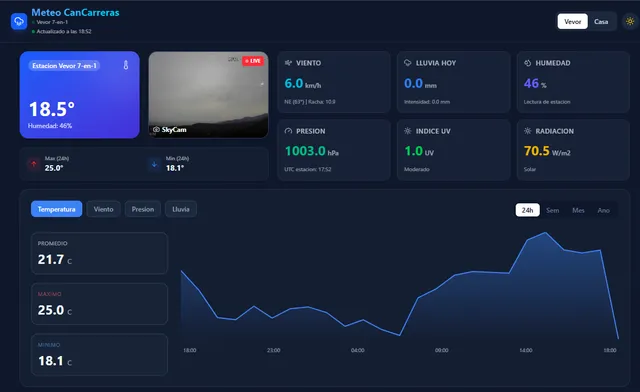The width and height of the screenshot is (640, 392).
Task: Select the Mes time range
Action: click(578, 210)
